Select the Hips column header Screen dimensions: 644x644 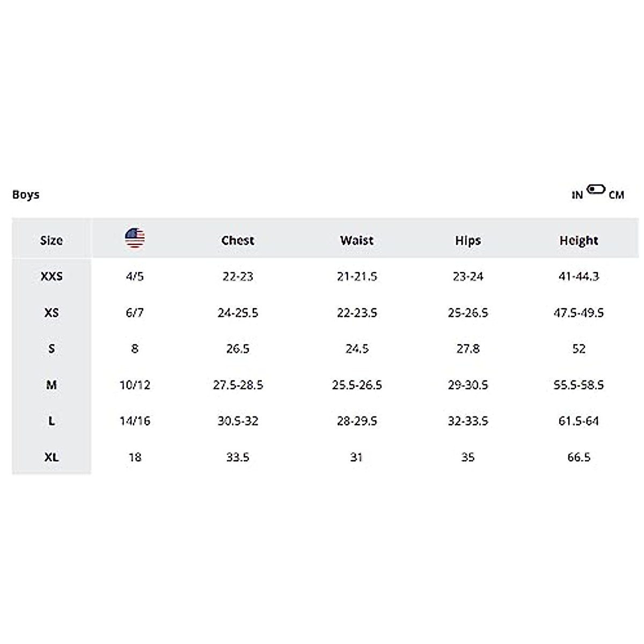pos(468,240)
